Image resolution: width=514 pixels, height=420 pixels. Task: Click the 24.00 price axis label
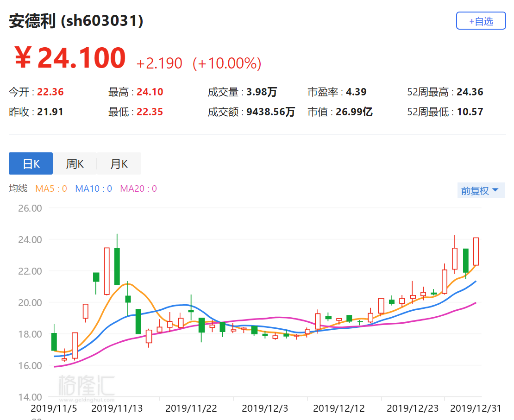(30, 240)
